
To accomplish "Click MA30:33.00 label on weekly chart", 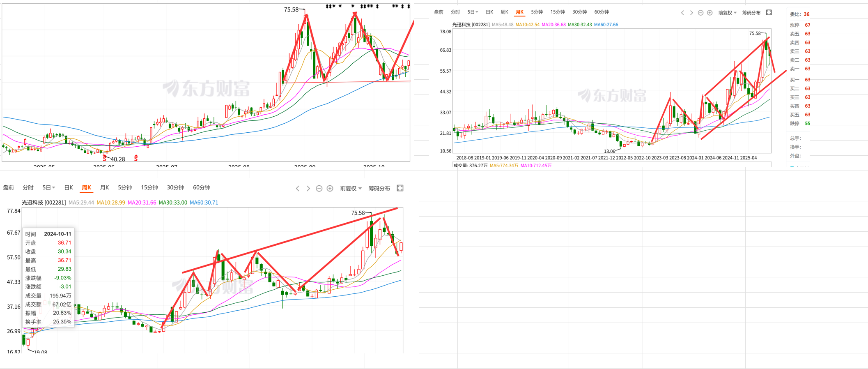I will (x=173, y=203).
